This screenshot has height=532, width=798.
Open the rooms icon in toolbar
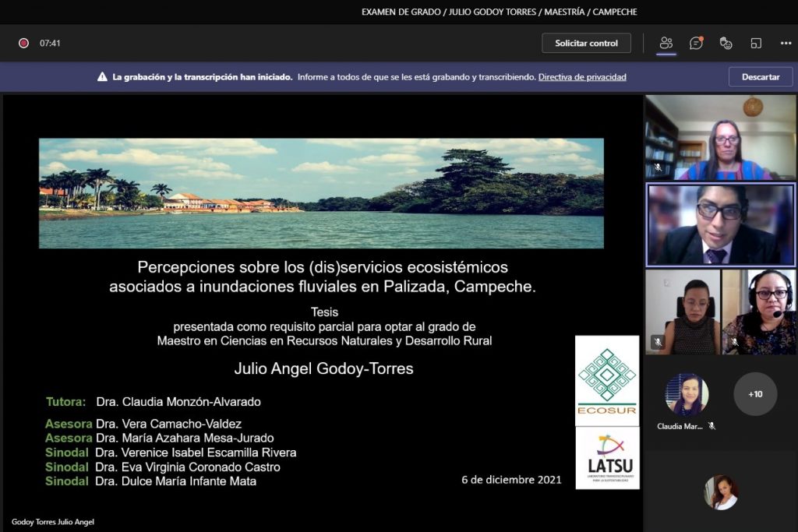756,44
